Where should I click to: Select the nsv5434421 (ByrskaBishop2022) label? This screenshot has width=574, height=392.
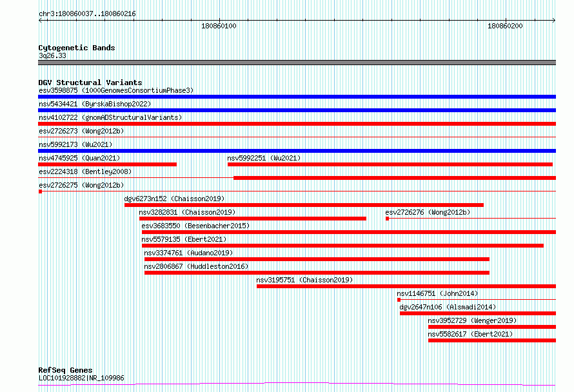tap(95, 104)
